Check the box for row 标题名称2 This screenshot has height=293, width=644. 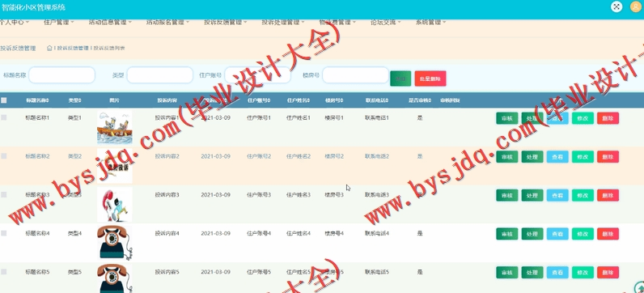(x=4, y=156)
